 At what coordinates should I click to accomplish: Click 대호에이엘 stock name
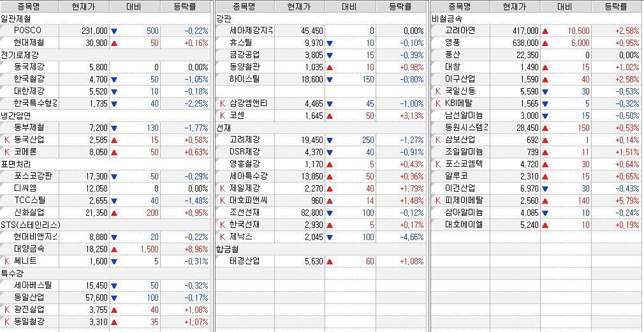pos(464,225)
